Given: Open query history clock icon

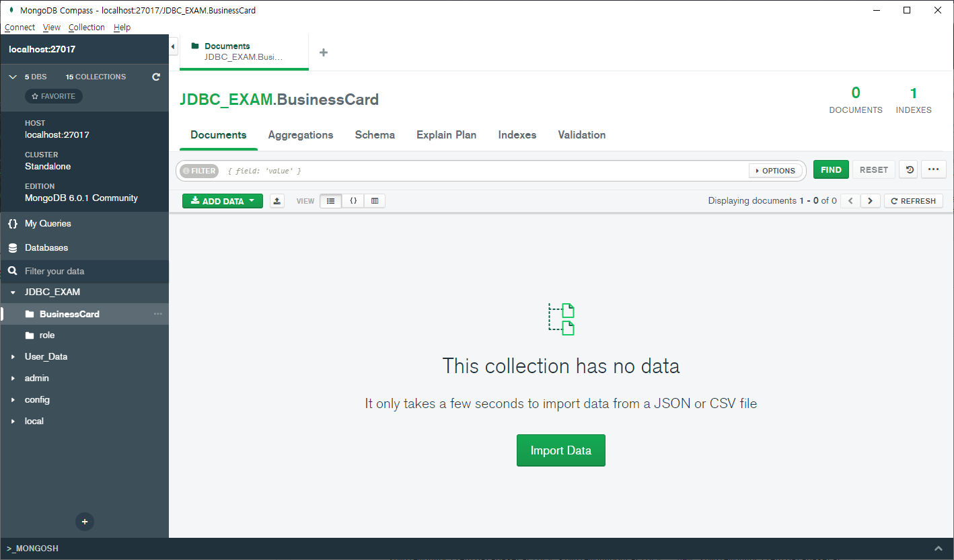Looking at the screenshot, I should pos(910,170).
